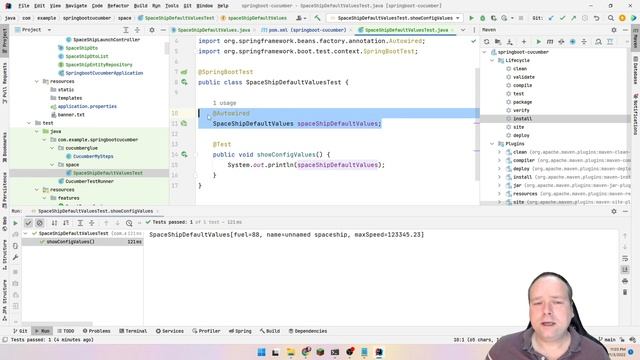Open the Navigate menu
The width and height of the screenshot is (640, 360).
tap(76, 6)
